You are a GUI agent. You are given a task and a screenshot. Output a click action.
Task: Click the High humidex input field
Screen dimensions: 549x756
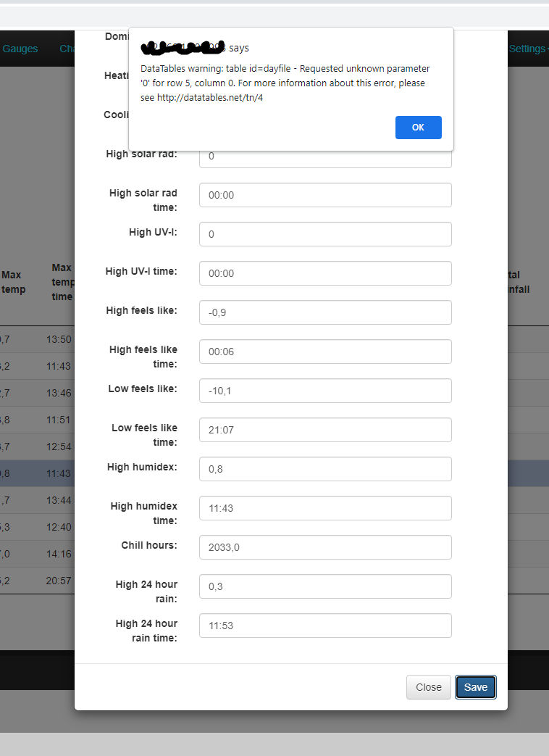(x=325, y=469)
